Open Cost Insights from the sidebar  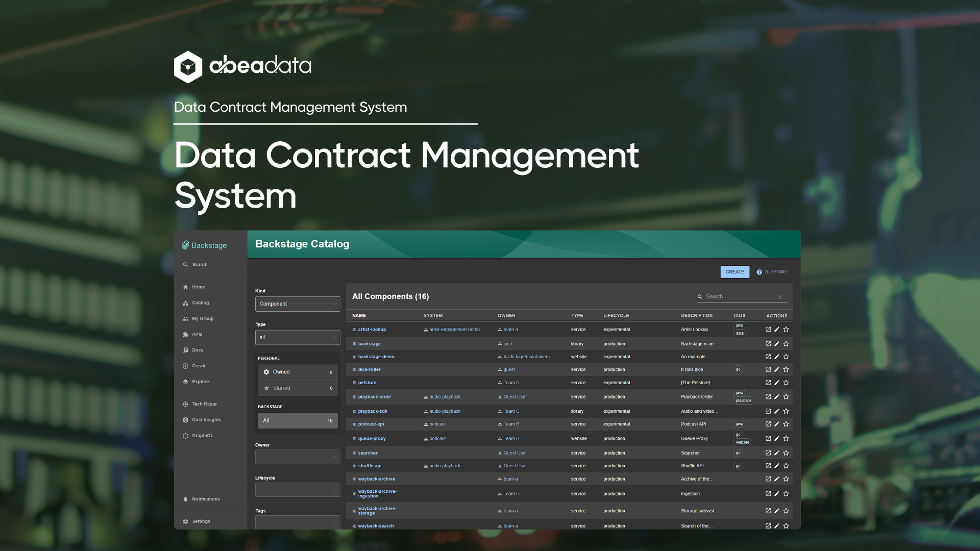[206, 420]
